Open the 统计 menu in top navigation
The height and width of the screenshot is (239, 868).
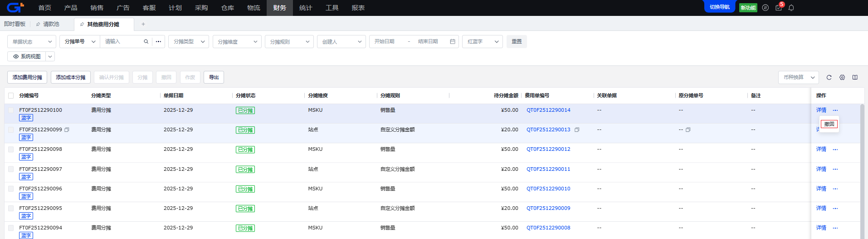[x=306, y=8]
